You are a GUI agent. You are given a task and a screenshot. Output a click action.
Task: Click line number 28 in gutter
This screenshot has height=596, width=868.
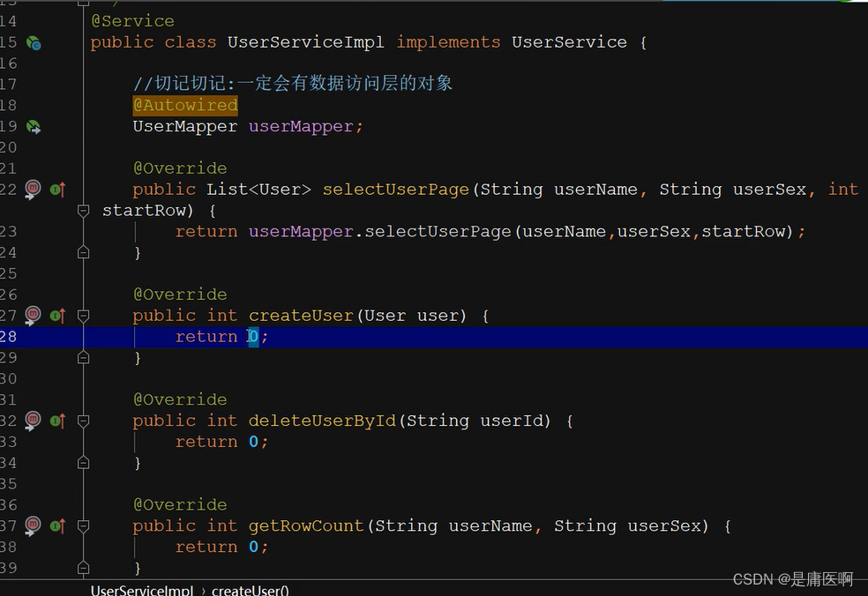click(x=8, y=337)
